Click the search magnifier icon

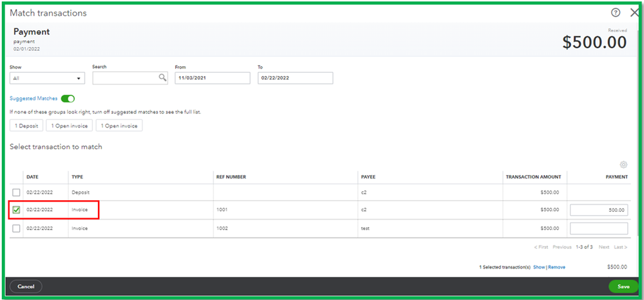[162, 77]
